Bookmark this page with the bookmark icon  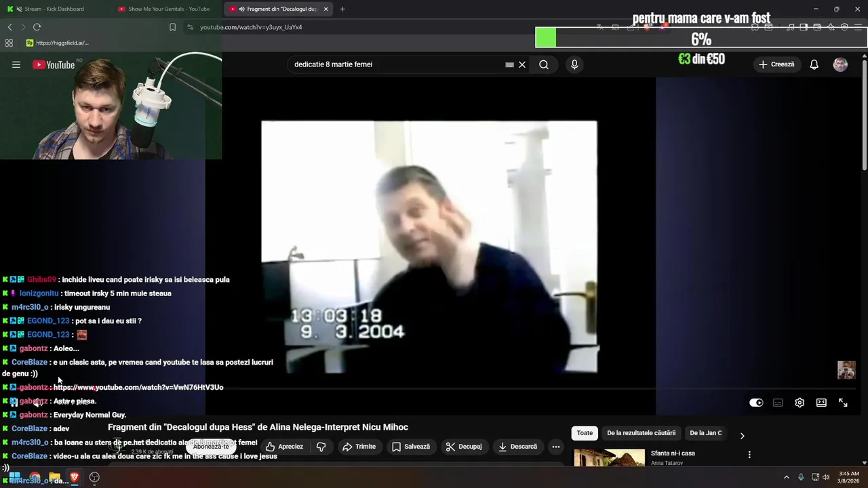click(x=172, y=27)
